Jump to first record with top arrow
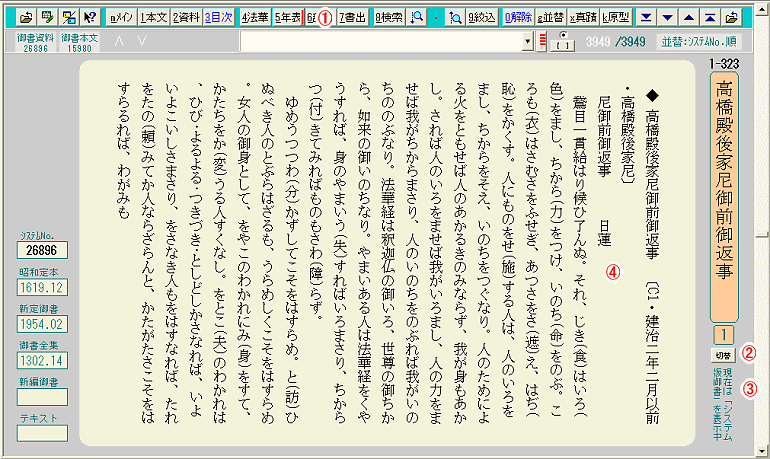 coord(709,17)
